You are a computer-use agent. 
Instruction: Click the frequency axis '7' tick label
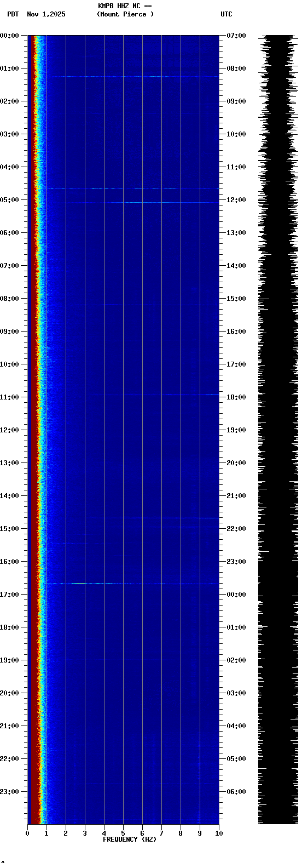point(161,833)
